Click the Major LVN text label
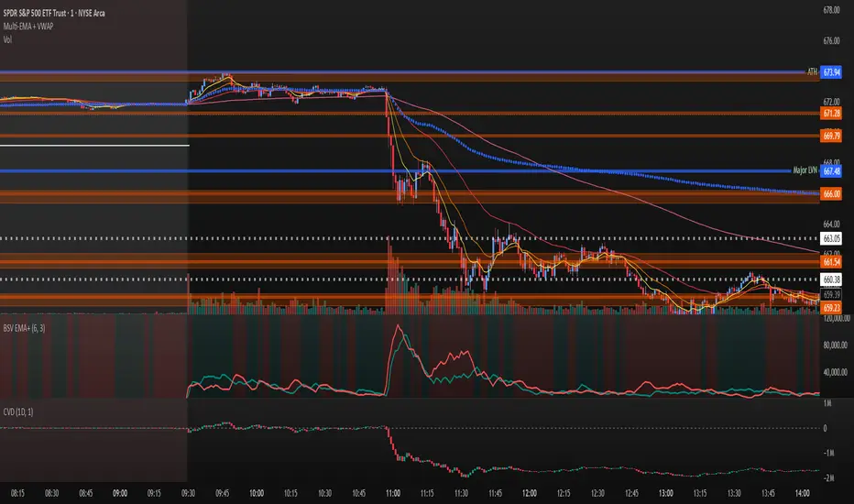The image size is (854, 504). coord(805,170)
